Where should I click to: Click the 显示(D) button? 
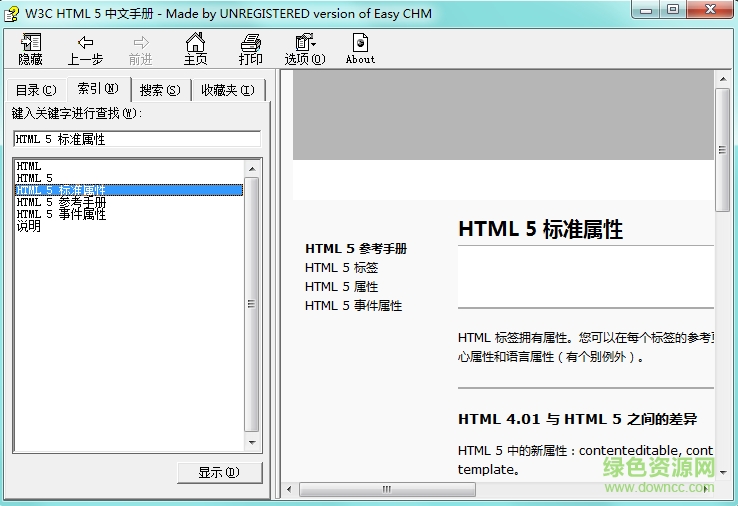tap(220, 473)
